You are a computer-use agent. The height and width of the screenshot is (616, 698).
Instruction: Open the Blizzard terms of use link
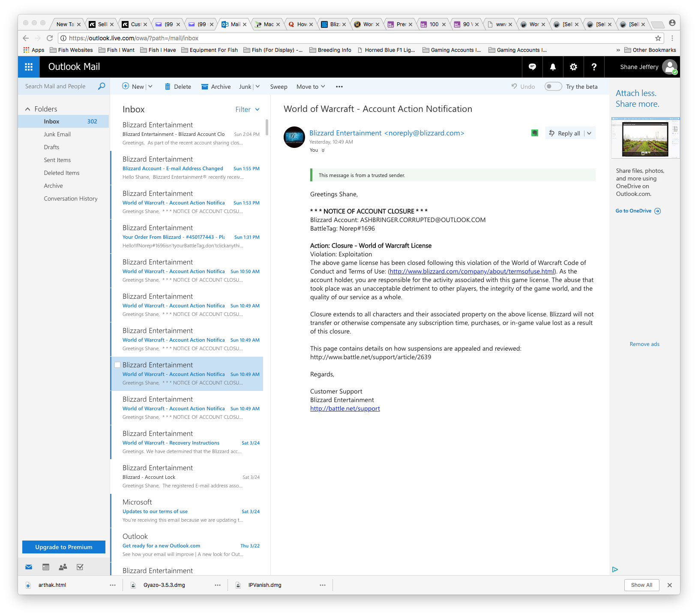tap(472, 271)
